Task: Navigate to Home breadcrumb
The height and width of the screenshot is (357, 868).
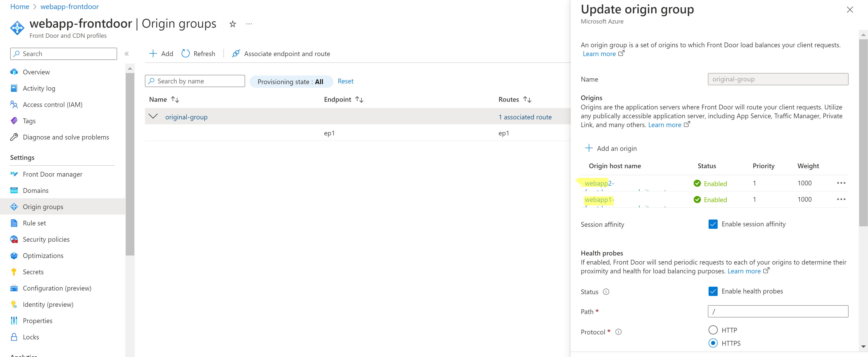Action: 19,6
